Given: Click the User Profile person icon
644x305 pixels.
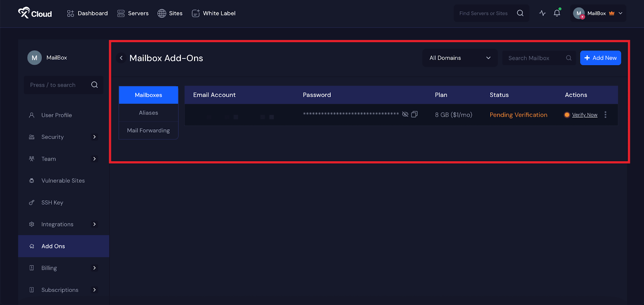Looking at the screenshot, I should coord(32,115).
